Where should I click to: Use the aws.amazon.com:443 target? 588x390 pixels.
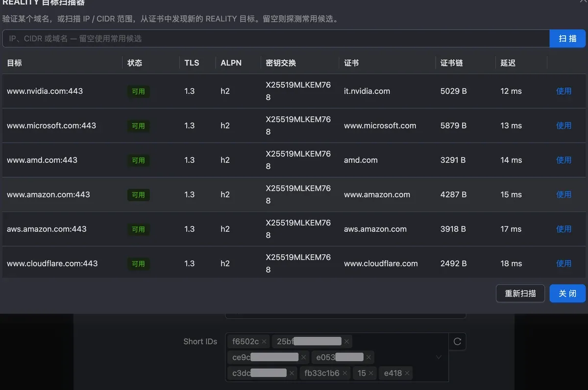564,229
